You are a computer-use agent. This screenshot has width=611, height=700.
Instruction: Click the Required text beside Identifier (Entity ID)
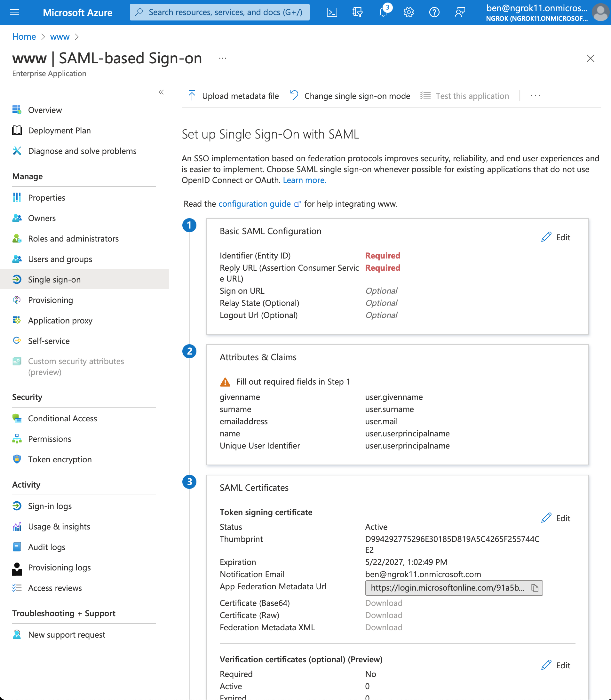pos(383,255)
